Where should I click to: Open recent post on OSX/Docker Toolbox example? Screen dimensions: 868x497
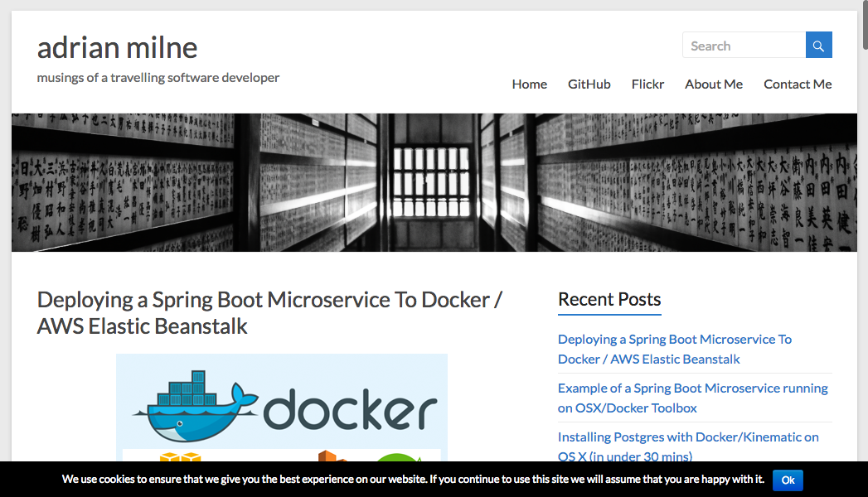[x=692, y=398]
